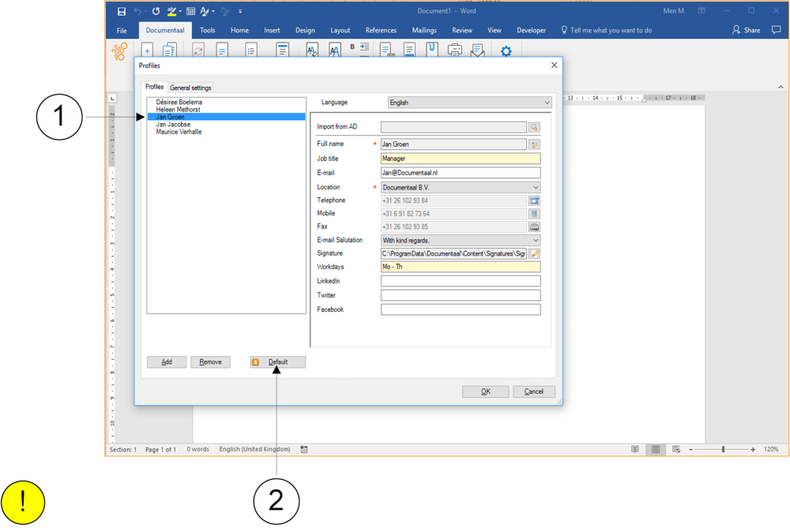Select profile Maurice Verhalle in list
Screen dimensions: 790x532
pyautogui.click(x=226, y=132)
